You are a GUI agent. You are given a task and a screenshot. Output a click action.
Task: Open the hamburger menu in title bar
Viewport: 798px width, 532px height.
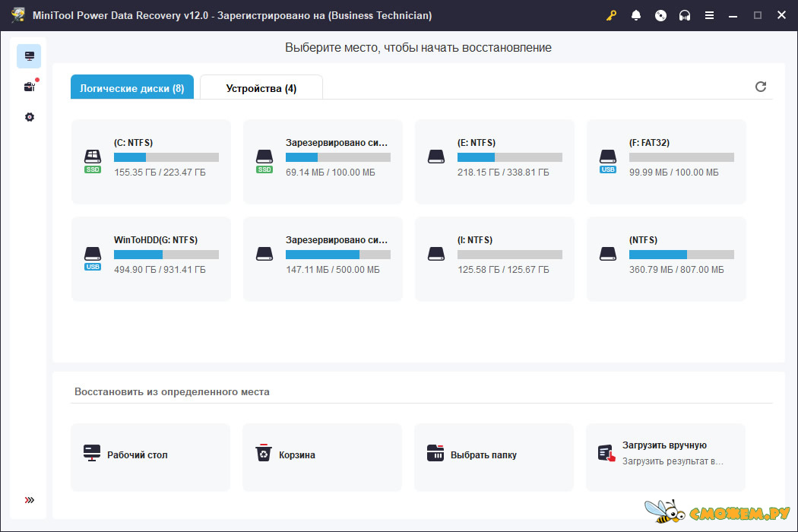[709, 15]
